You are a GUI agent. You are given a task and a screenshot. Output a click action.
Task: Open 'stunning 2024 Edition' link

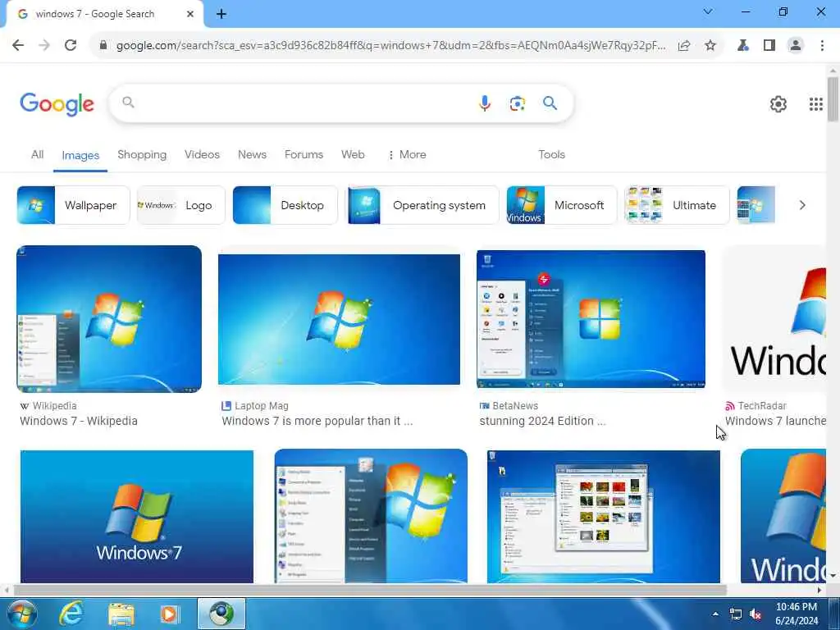pyautogui.click(x=542, y=421)
